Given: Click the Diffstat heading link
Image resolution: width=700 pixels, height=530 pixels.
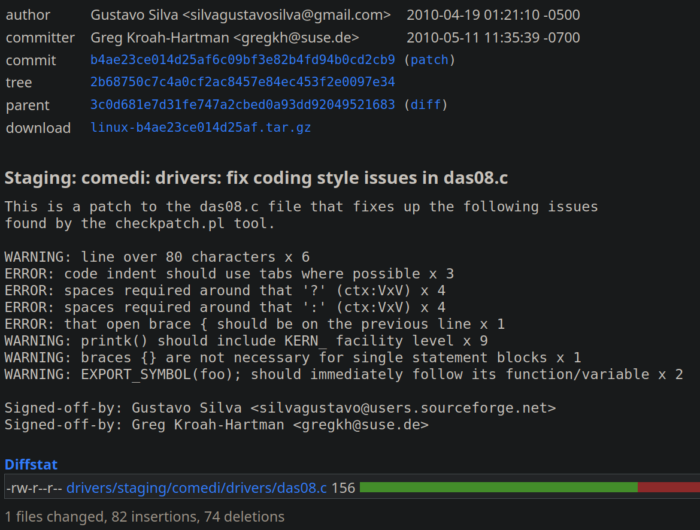Looking at the screenshot, I should coord(31,465).
